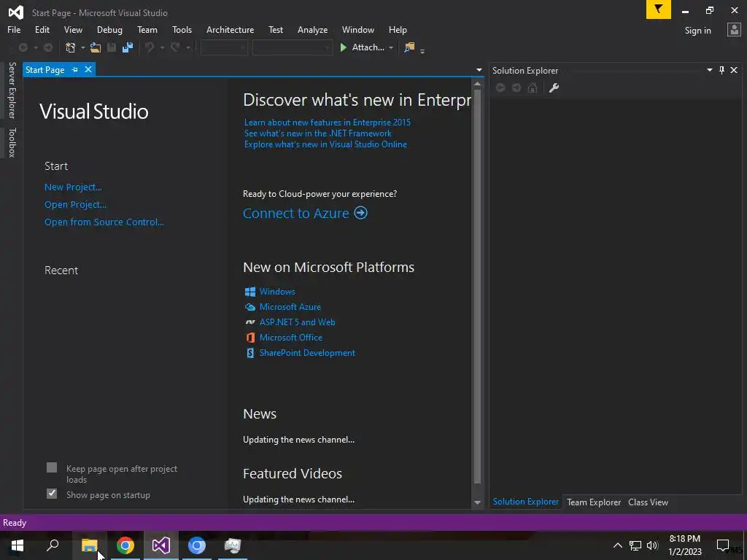Switch to the Team Explorer tab
The width and height of the screenshot is (747, 560).
click(594, 502)
